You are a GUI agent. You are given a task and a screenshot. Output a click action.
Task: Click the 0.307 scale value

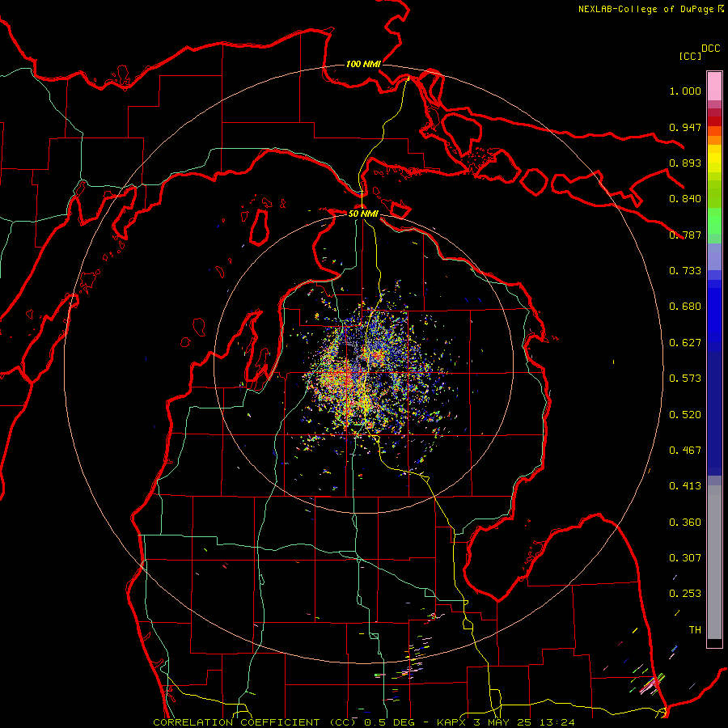pyautogui.click(x=685, y=558)
